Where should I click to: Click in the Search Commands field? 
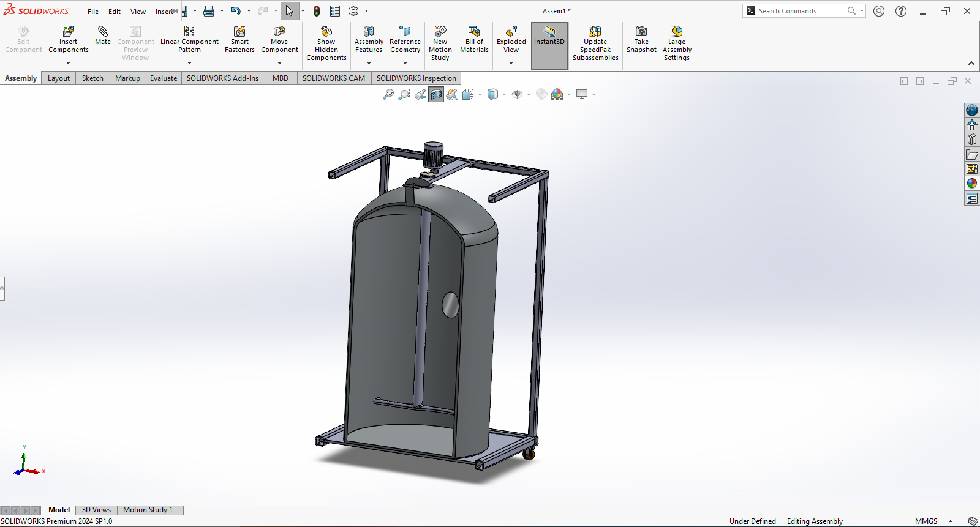(802, 11)
